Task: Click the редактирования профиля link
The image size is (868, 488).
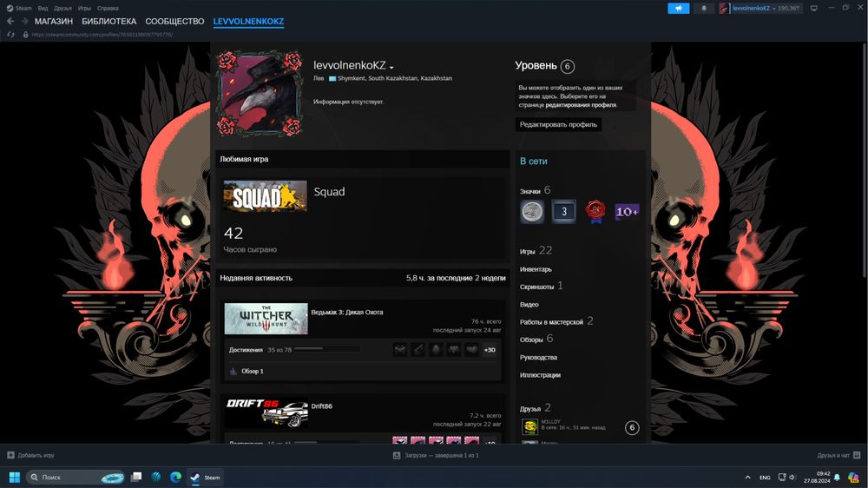Action: point(581,105)
